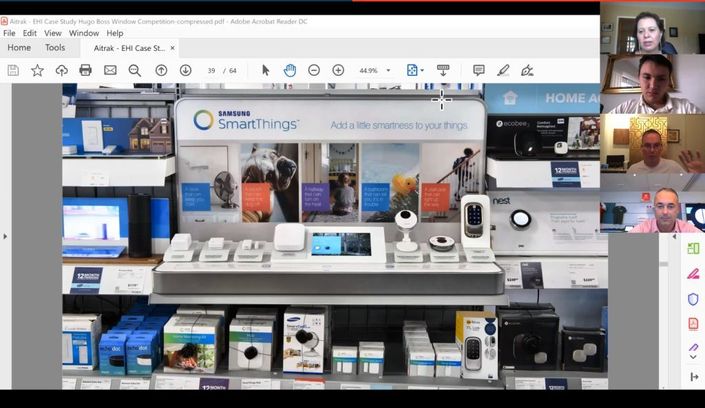
Task: Select the arrow selection tool
Action: pyautogui.click(x=266, y=70)
